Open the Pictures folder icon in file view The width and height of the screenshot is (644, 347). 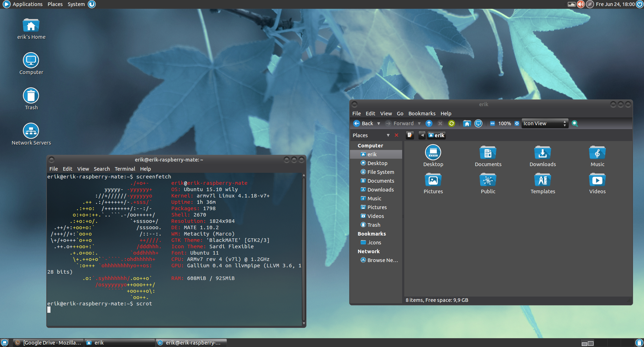click(x=433, y=183)
